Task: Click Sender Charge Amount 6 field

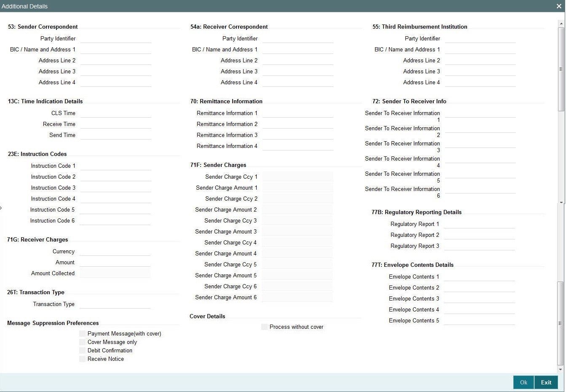Action: click(297, 297)
